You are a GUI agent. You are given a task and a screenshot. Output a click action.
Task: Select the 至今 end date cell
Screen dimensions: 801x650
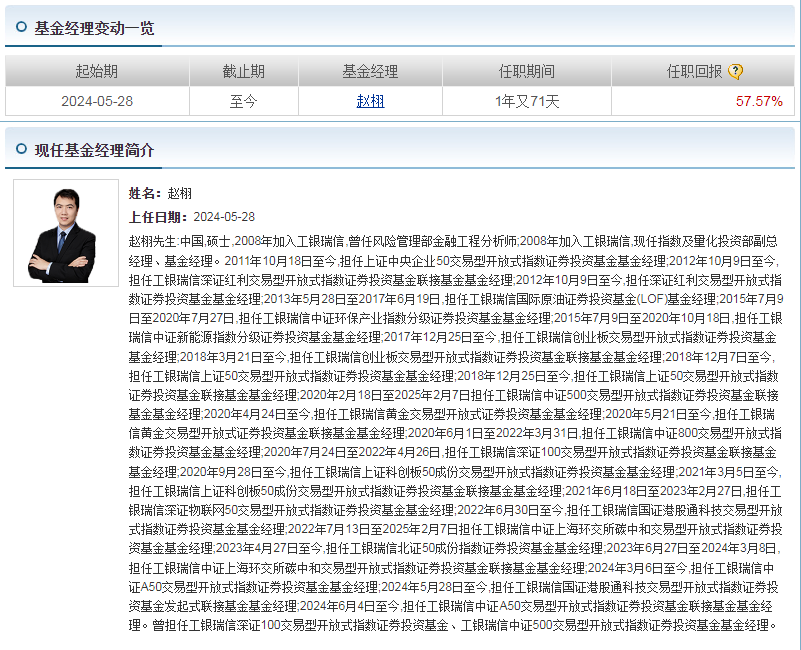coord(244,101)
